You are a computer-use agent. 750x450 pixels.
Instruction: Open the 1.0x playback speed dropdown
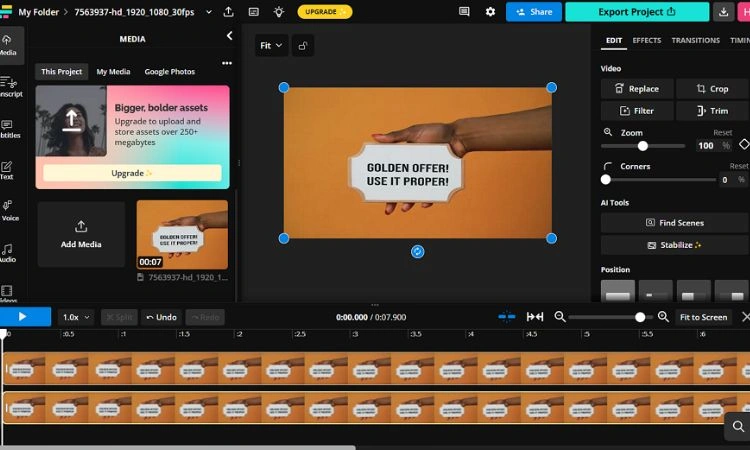pos(76,317)
